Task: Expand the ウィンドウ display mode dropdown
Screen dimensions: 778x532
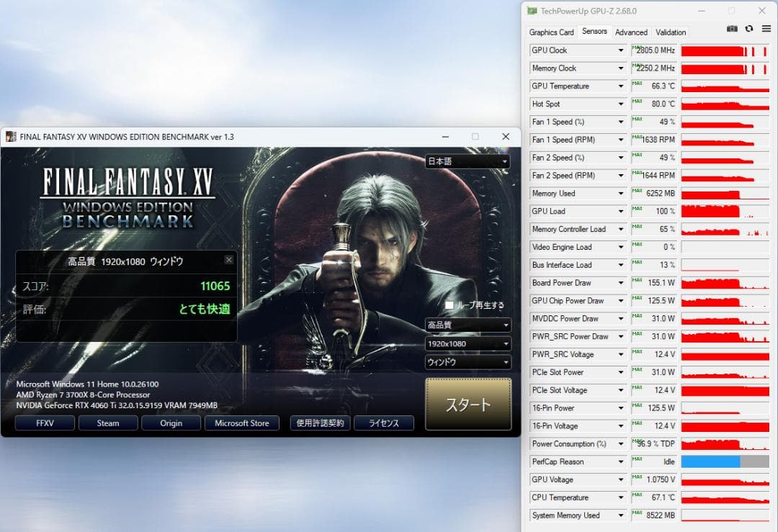Action: (x=467, y=362)
